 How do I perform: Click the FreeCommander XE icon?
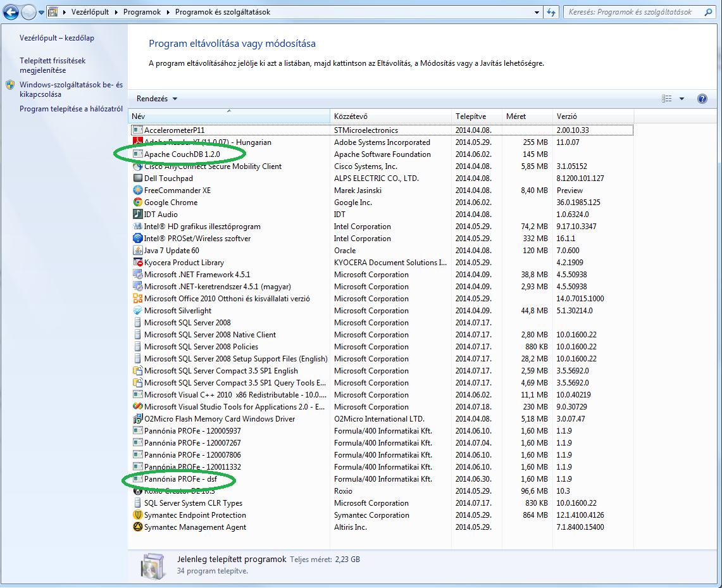137,190
